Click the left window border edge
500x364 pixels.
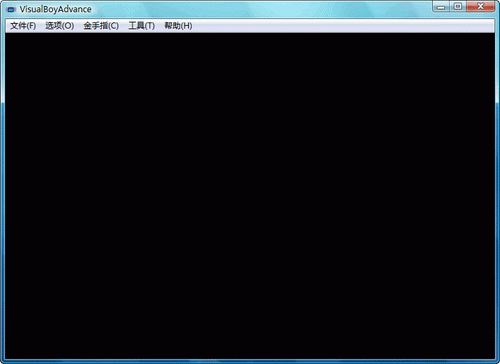[2, 196]
